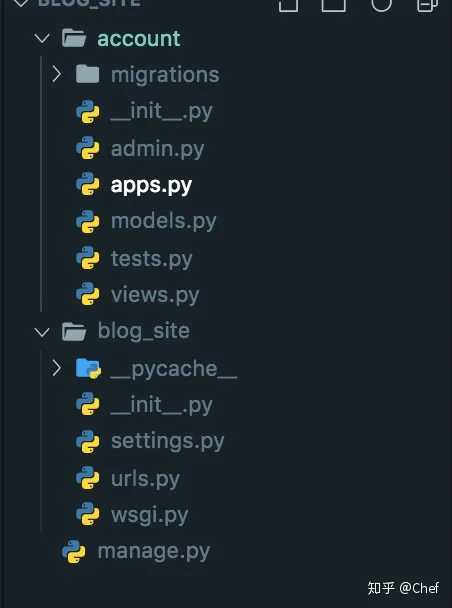The height and width of the screenshot is (608, 452).
Task: Open views.py file
Action: tap(155, 295)
